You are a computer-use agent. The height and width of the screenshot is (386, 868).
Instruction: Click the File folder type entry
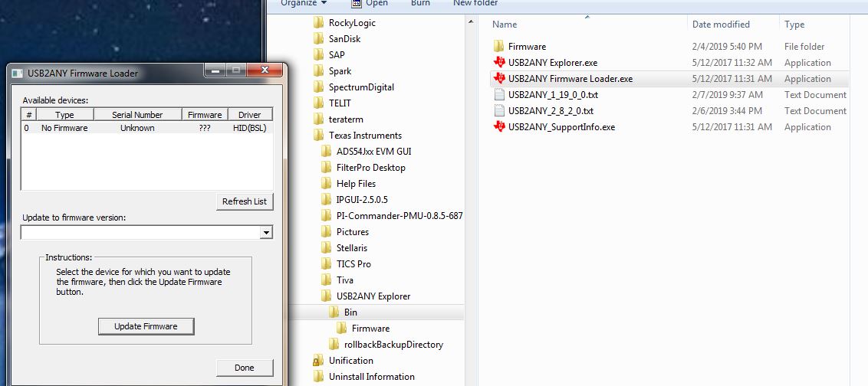[x=804, y=47]
